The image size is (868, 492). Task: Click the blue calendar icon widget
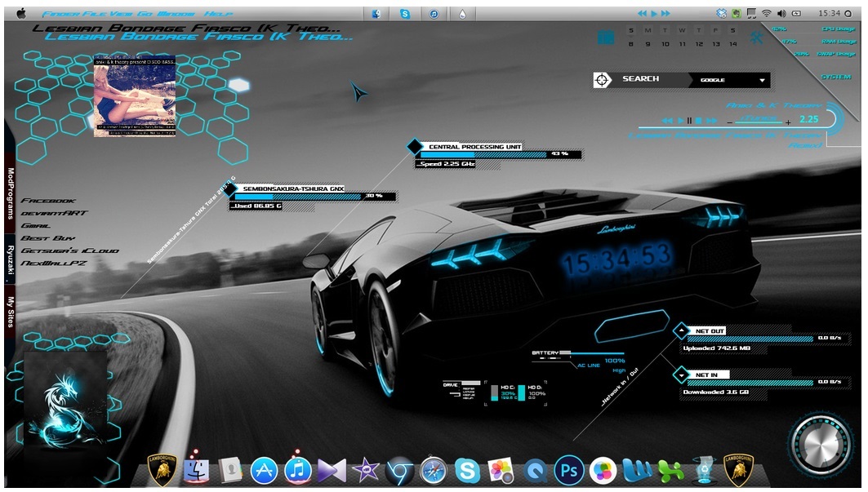tap(606, 37)
